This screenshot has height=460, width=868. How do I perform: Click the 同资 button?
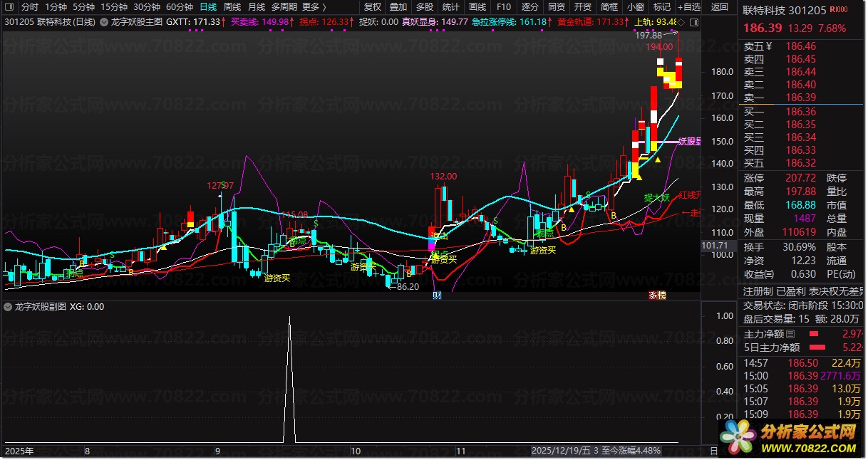(557, 6)
